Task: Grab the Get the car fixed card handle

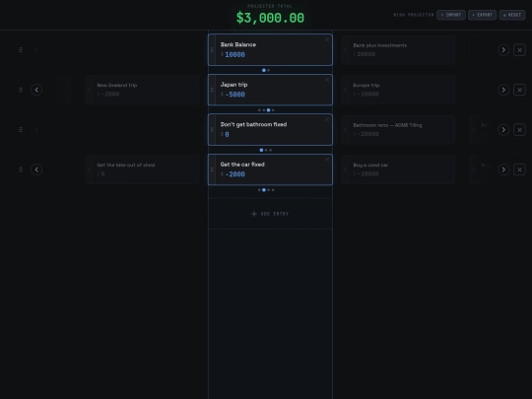Action: pos(212,169)
